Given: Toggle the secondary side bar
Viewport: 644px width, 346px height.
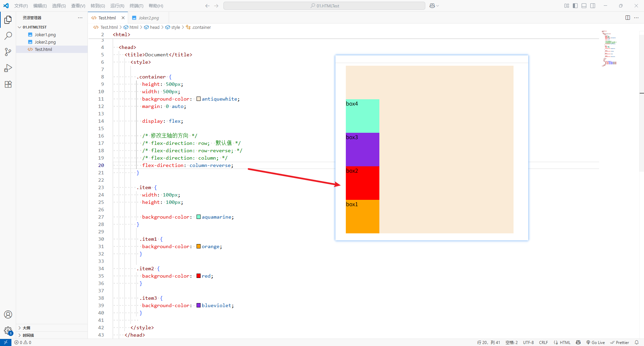Looking at the screenshot, I should coord(593,6).
